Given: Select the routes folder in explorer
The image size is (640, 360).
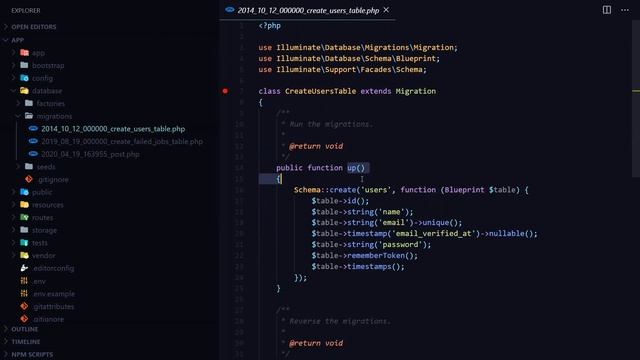Looking at the screenshot, I should [42, 217].
